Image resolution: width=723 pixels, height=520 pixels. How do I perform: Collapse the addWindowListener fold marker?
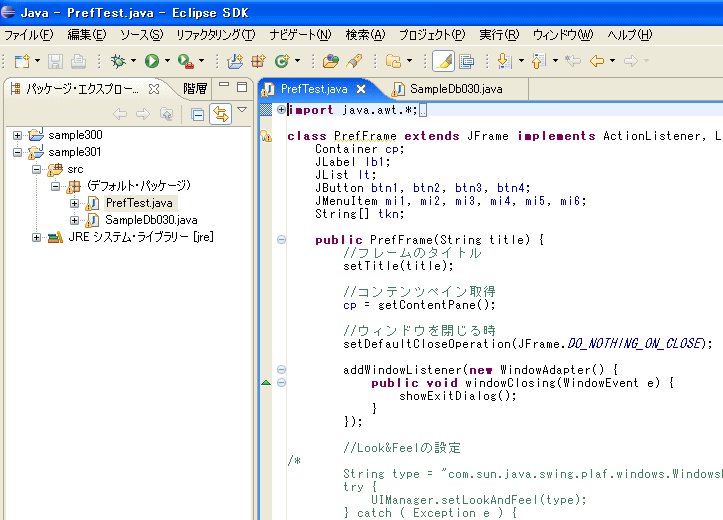click(281, 369)
